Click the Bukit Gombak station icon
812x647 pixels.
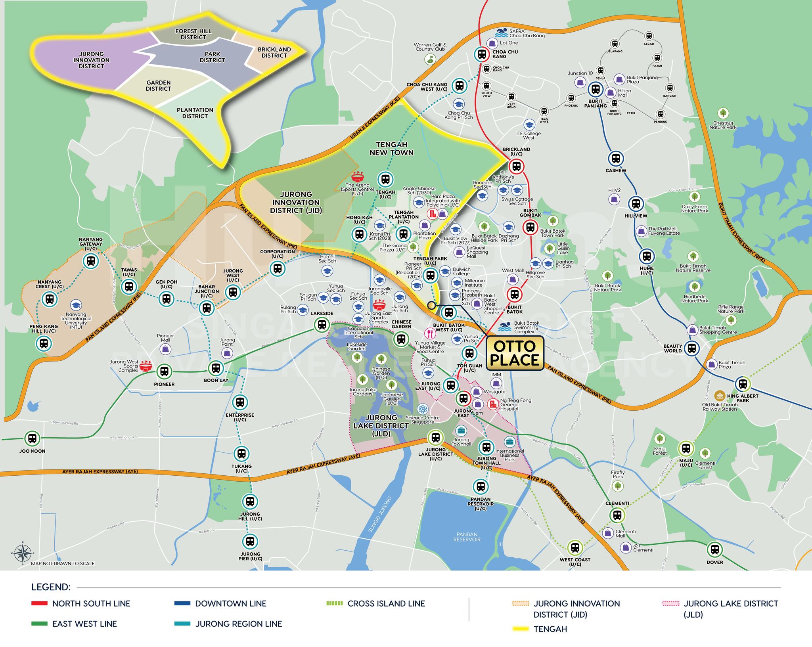(530, 227)
